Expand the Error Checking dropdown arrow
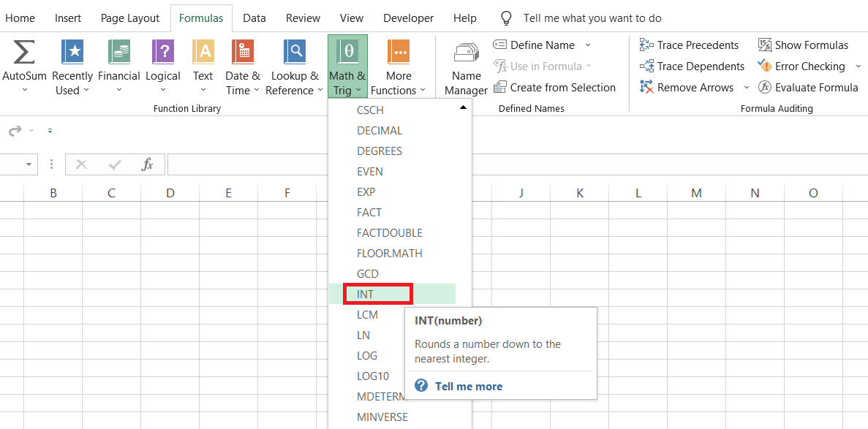 click(x=858, y=67)
